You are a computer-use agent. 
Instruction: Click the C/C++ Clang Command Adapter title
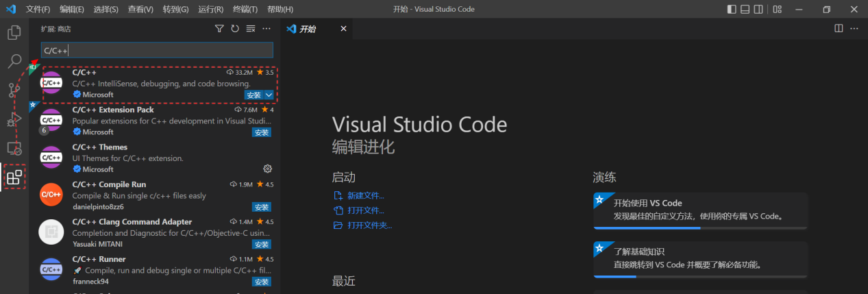tap(132, 221)
